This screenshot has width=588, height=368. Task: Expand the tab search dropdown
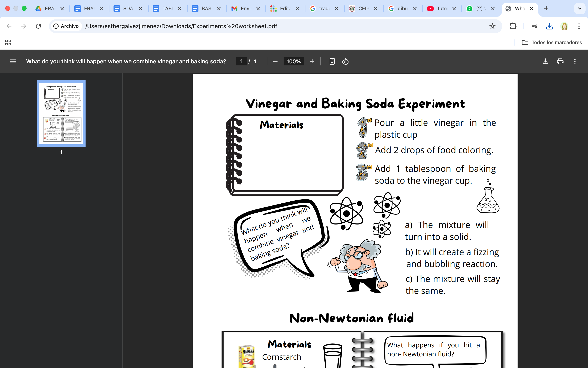tap(580, 9)
